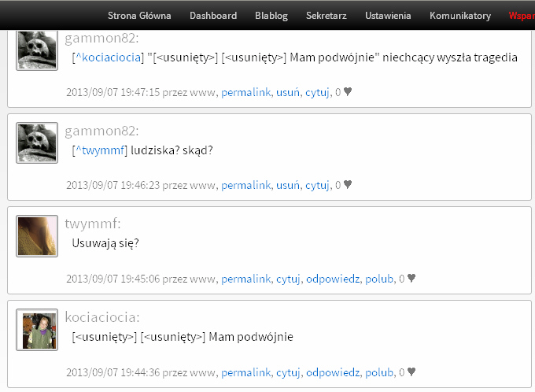535x392 pixels.
Task: Click 'cytuj' on the 'Usuwają się?' post
Action: 288,279
